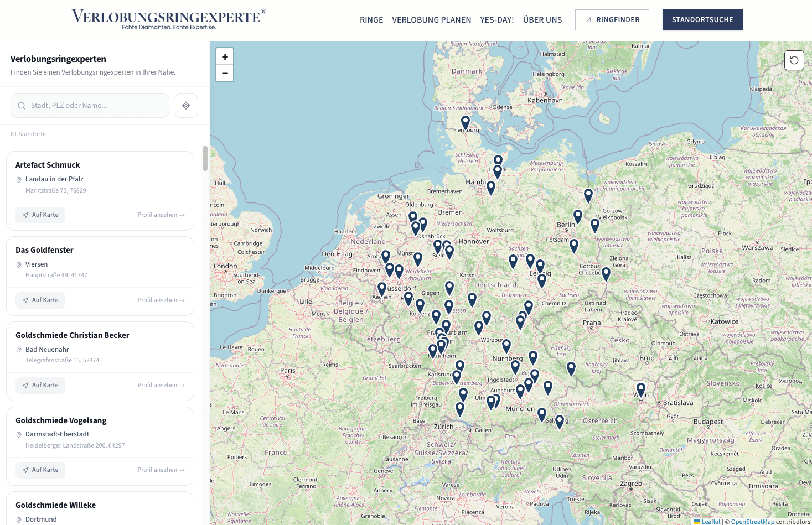This screenshot has height=525, width=812.
Task: Reset the map view
Action: [x=794, y=60]
